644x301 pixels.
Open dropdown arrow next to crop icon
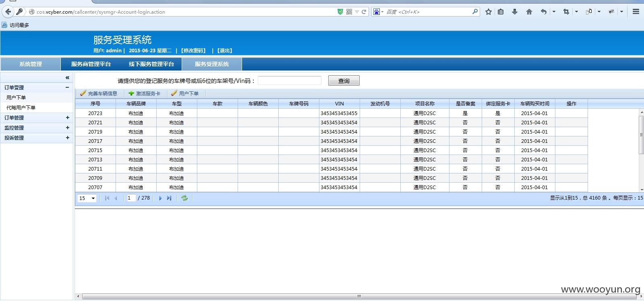[576, 12]
